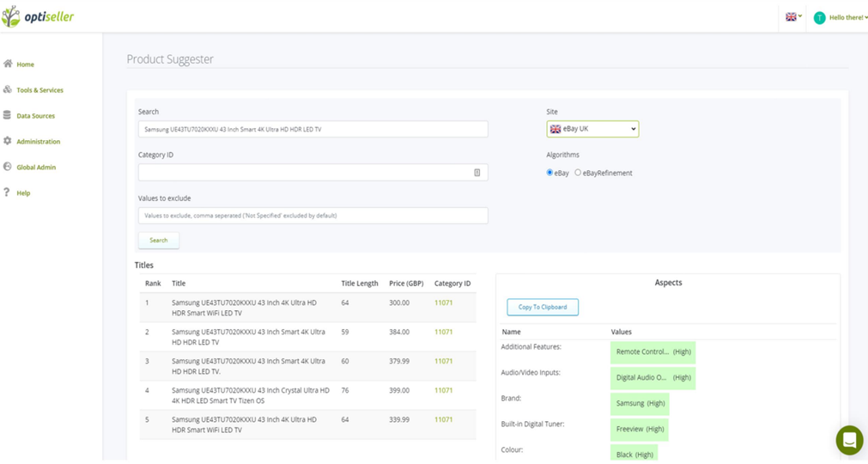Screen dimensions: 868x464
Task: Open Data Sources menu
Action: 35,116
